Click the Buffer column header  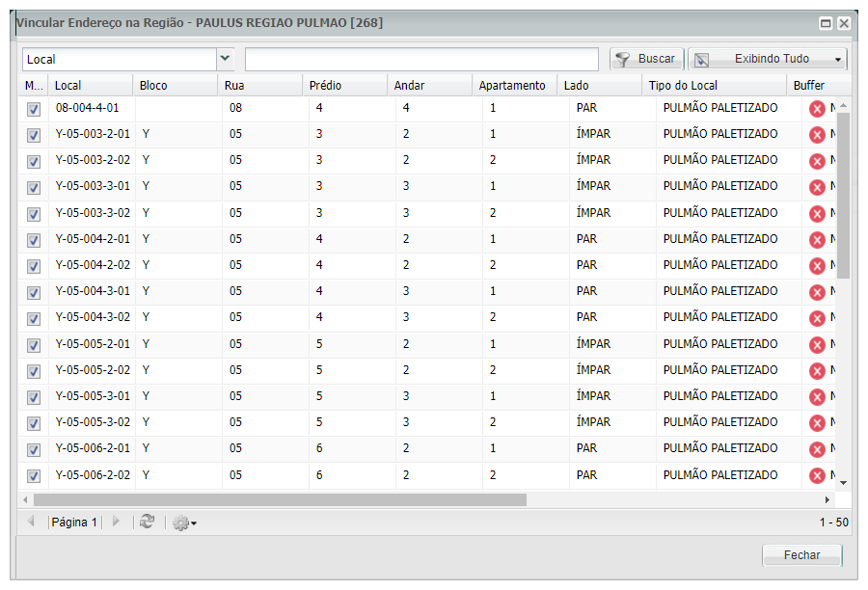pos(819,86)
